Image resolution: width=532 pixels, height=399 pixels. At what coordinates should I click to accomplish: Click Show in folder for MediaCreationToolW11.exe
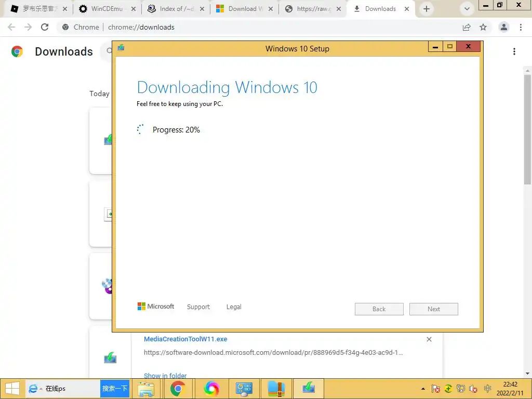point(165,376)
